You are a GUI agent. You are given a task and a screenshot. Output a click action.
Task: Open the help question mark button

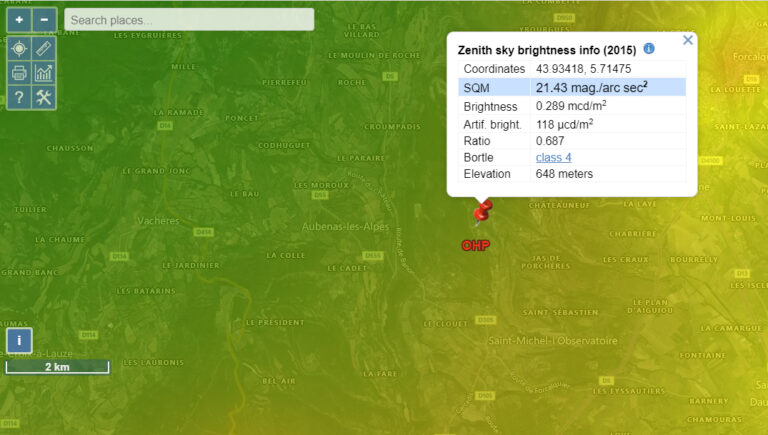(x=19, y=97)
